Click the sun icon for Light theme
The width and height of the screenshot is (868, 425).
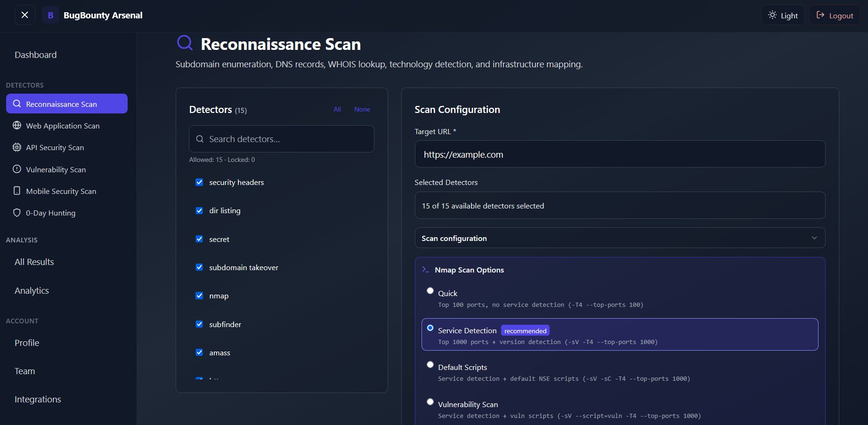[x=772, y=15]
